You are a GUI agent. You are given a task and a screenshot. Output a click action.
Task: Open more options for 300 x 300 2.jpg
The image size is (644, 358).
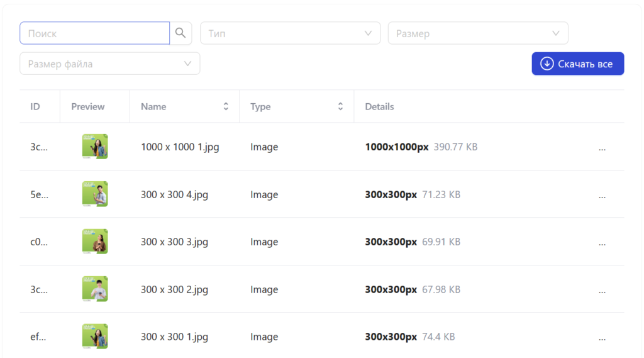pyautogui.click(x=602, y=292)
